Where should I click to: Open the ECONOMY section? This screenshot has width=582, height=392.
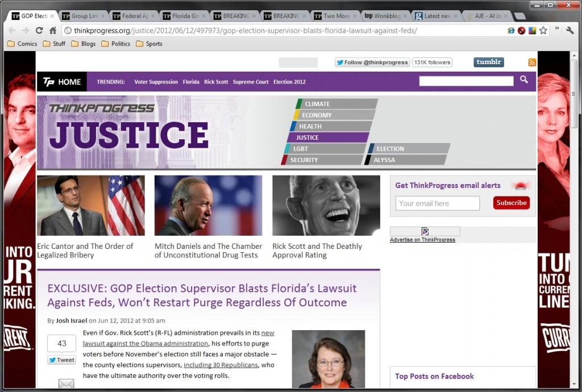[x=334, y=115]
